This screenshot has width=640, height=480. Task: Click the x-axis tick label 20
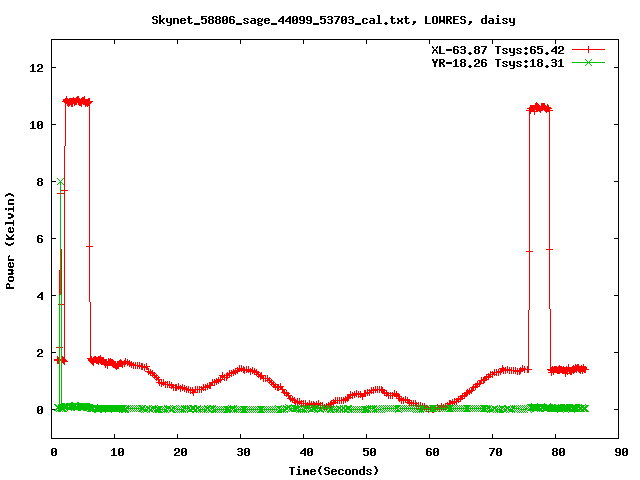[180, 452]
